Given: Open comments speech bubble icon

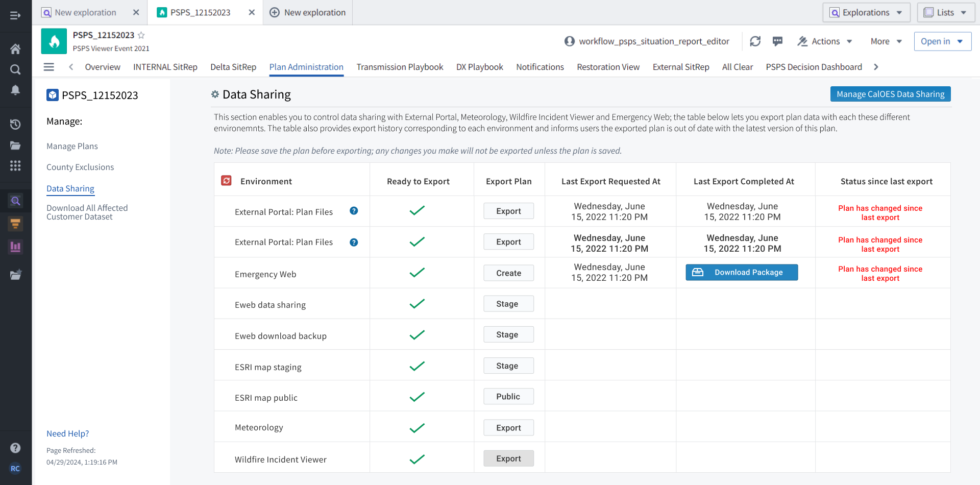Looking at the screenshot, I should 777,41.
